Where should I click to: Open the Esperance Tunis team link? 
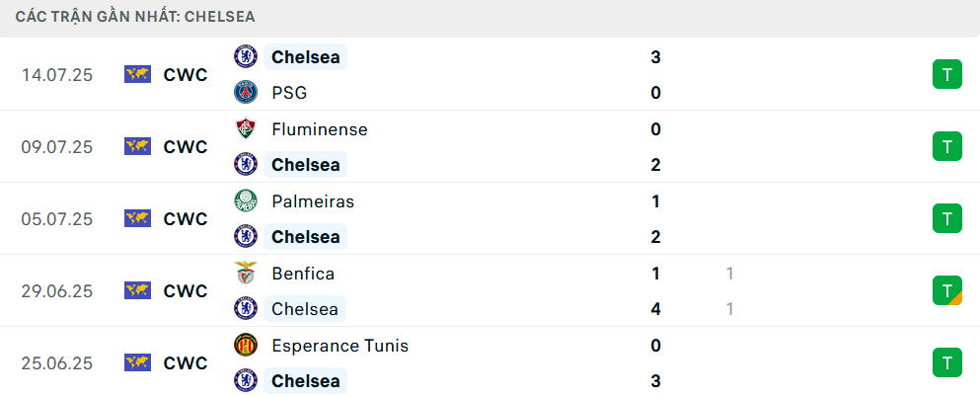point(340,346)
